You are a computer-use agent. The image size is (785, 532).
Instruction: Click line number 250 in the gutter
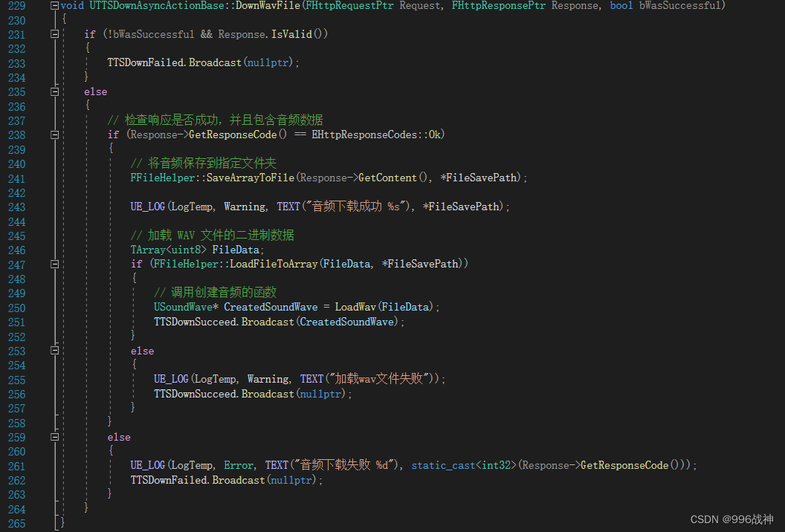pos(16,308)
